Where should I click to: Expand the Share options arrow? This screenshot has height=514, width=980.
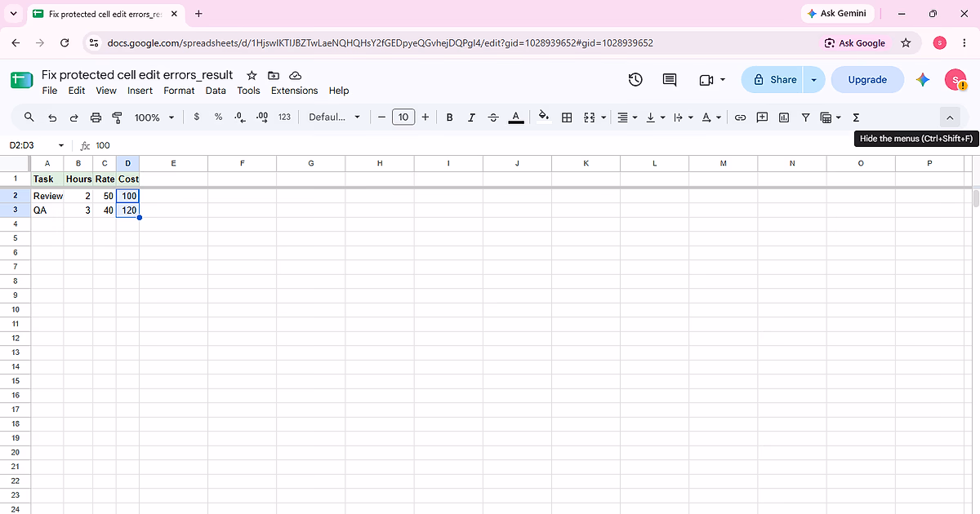813,80
